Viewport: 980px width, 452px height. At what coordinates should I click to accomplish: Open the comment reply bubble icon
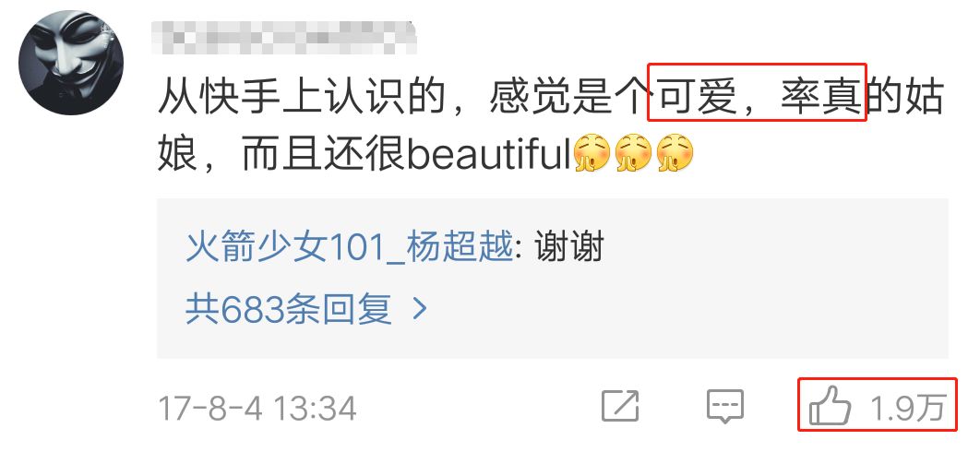725,407
